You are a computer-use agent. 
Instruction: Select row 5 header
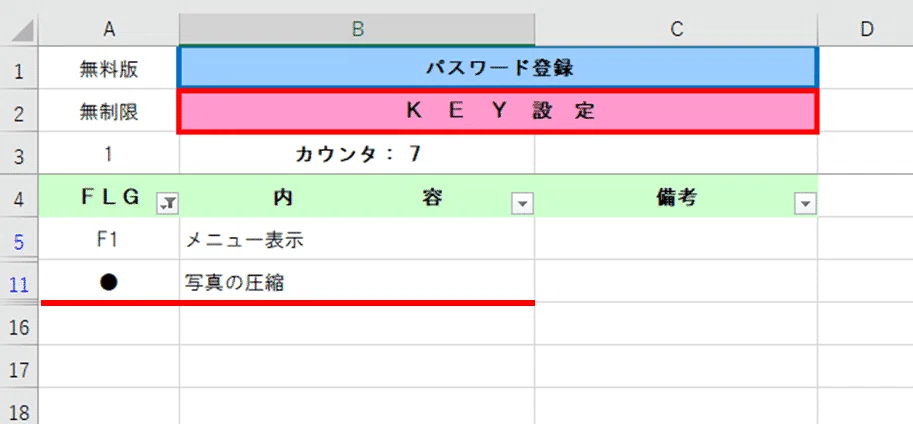click(19, 239)
